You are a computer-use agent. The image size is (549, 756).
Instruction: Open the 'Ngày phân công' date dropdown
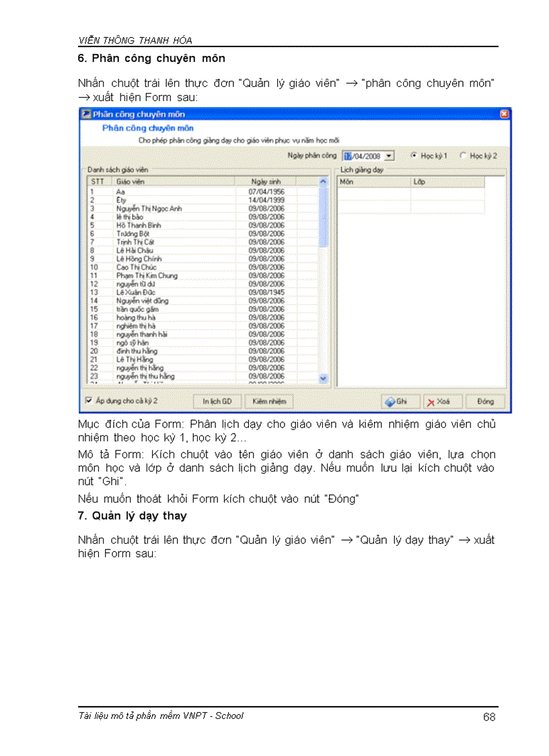(389, 156)
